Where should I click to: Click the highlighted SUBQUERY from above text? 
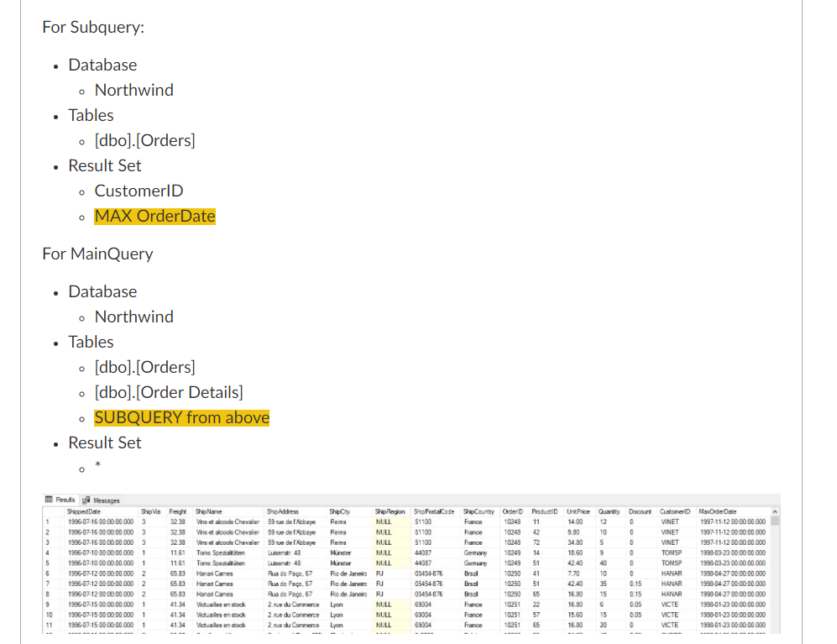pos(181,417)
